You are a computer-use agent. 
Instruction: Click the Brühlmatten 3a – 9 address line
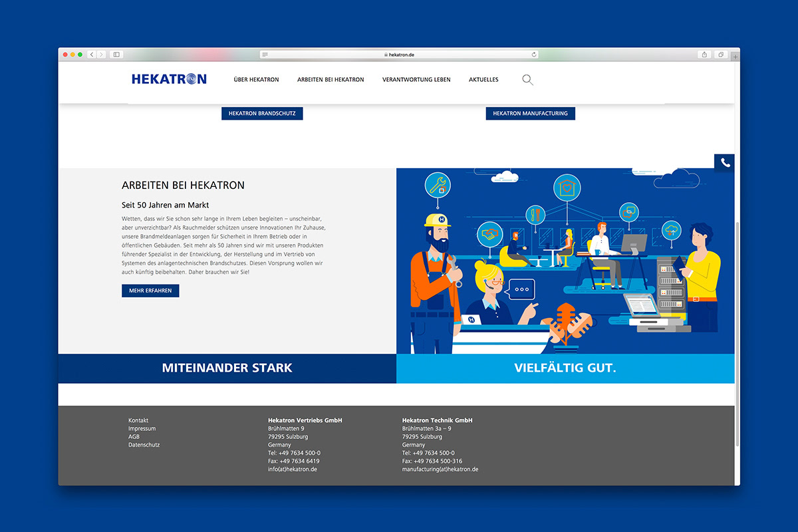click(427, 428)
